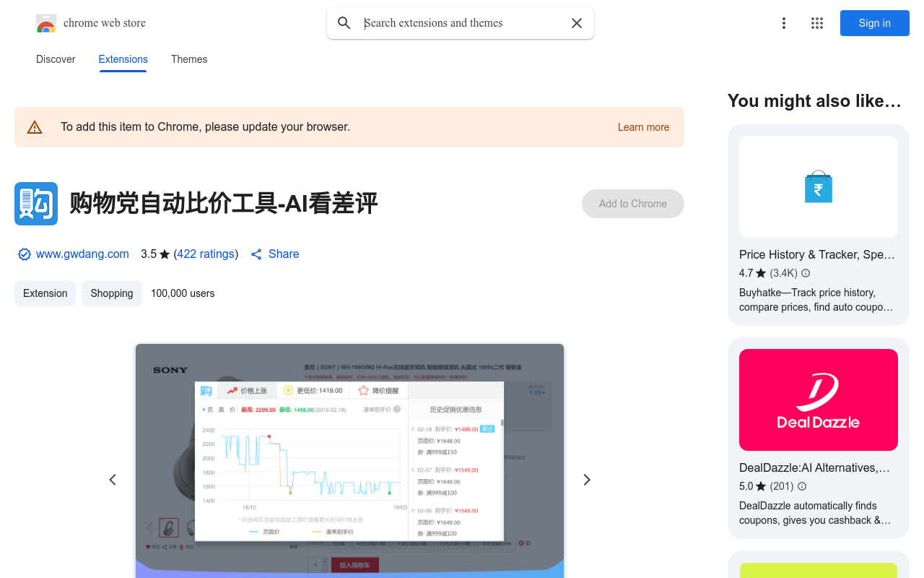Click info icon next to 3.4K ratings
The image size is (924, 578).
806,273
